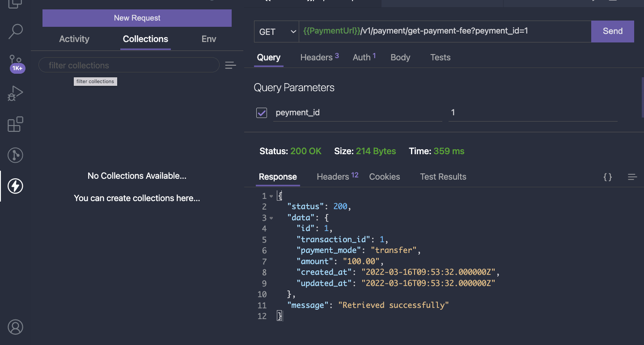Open Source Control with 1K+ badge
The width and height of the screenshot is (644, 345).
16,64
